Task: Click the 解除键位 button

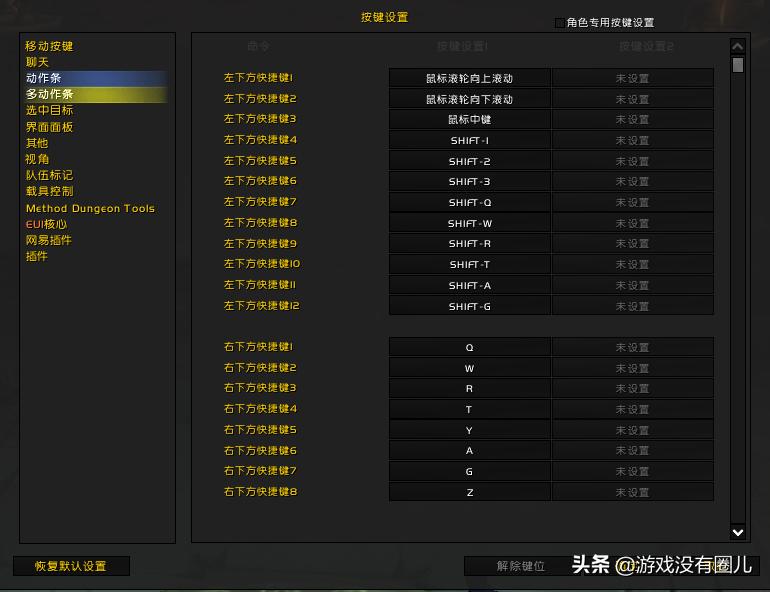Action: (520, 566)
